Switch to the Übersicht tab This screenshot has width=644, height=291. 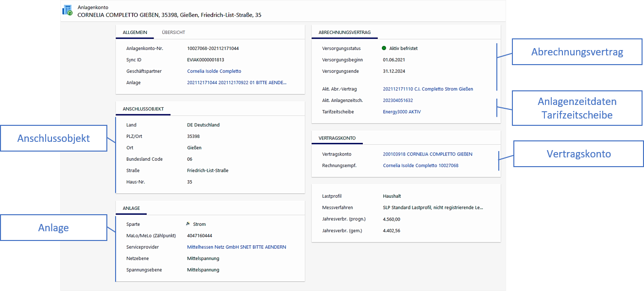click(173, 33)
